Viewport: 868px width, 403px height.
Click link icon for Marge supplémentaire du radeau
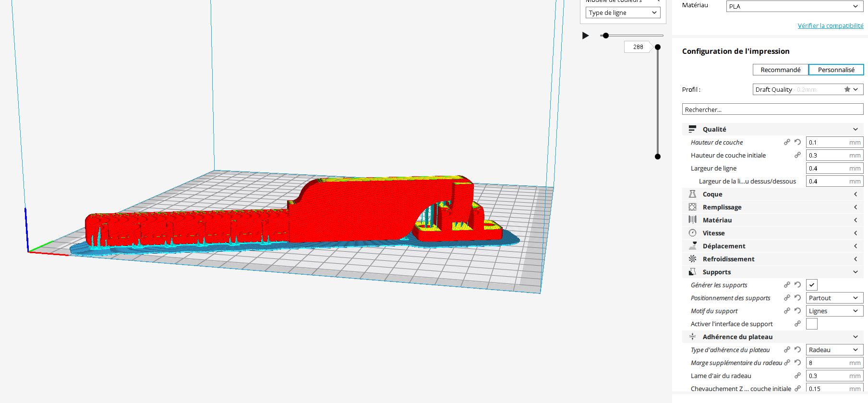[x=787, y=363]
